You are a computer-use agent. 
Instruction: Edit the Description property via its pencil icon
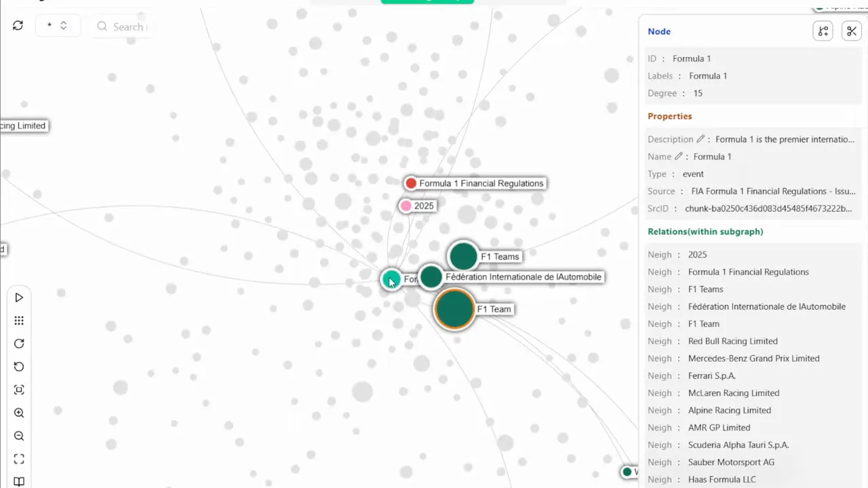click(701, 138)
